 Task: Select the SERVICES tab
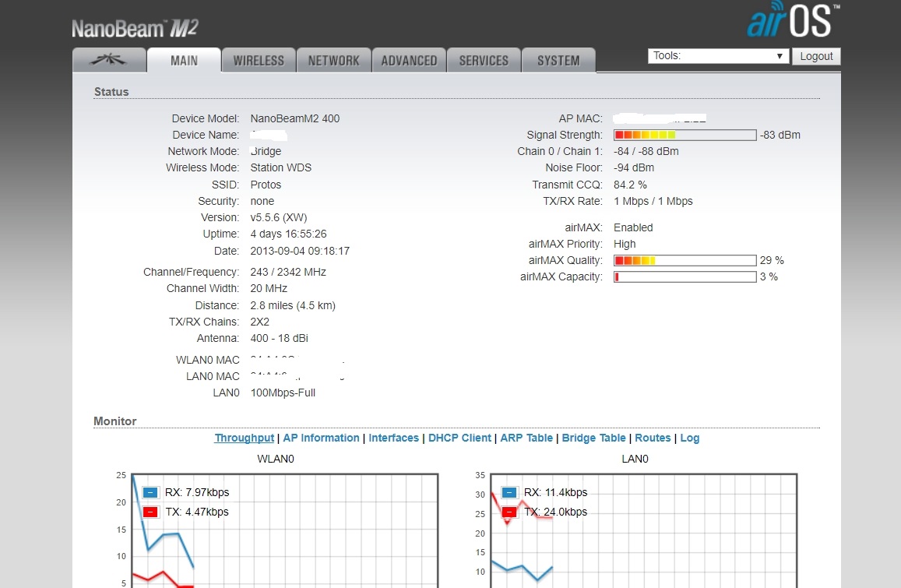(x=484, y=60)
